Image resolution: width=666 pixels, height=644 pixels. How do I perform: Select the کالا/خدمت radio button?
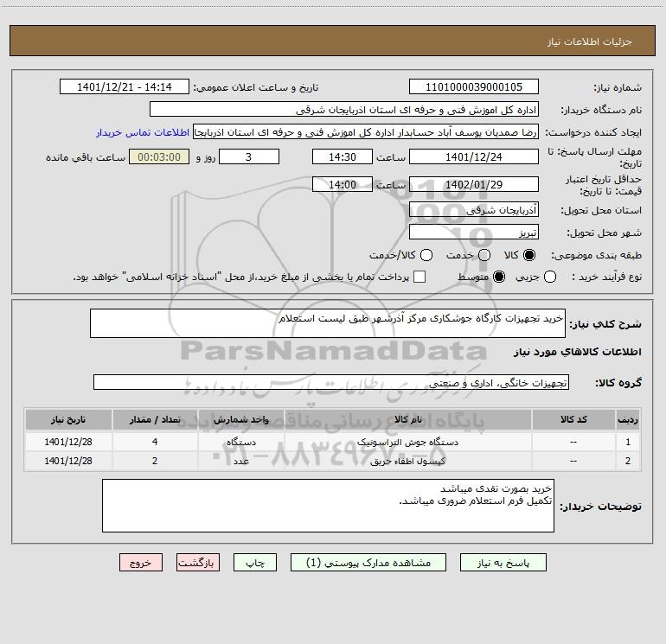pyautogui.click(x=426, y=255)
